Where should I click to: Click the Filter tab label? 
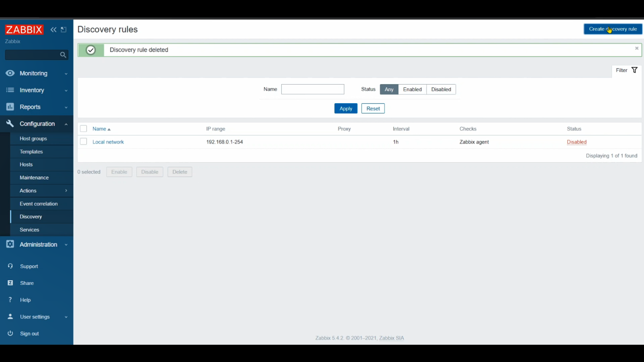coord(622,70)
